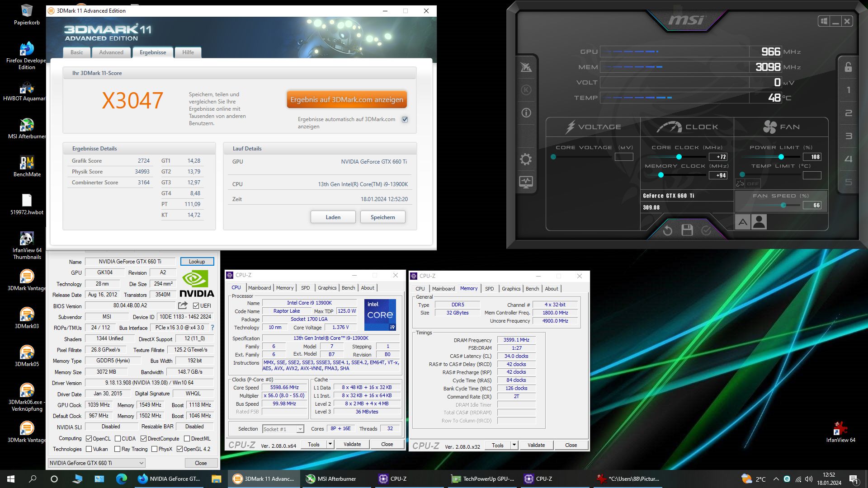The image size is (868, 488).
Task: Toggle the OpenCL checkbox in GPU-Z
Action: [x=89, y=439]
